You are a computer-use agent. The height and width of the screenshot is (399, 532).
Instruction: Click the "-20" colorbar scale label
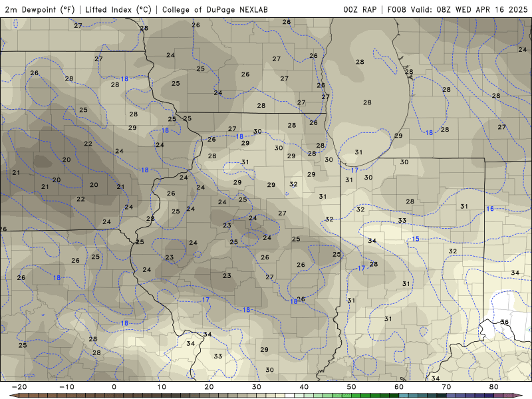[x=19, y=387]
